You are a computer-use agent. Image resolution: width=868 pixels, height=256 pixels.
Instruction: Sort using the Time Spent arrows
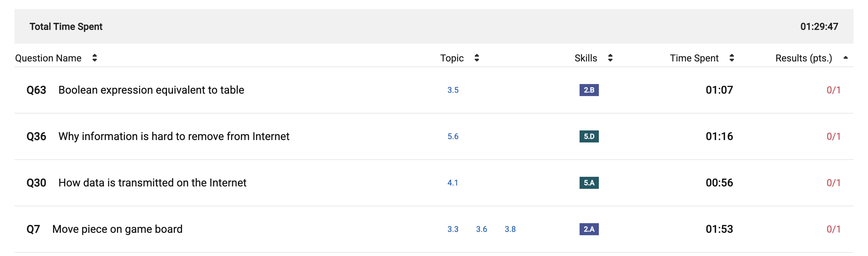(x=731, y=58)
